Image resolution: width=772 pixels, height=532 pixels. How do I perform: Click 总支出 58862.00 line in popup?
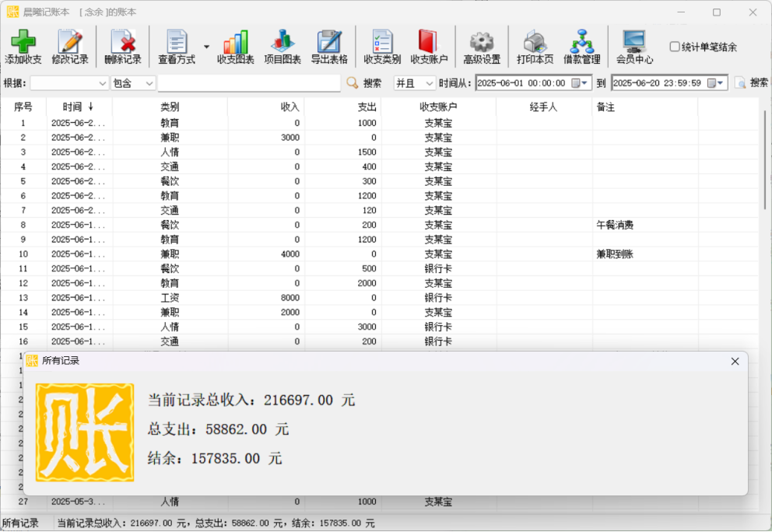pos(218,429)
